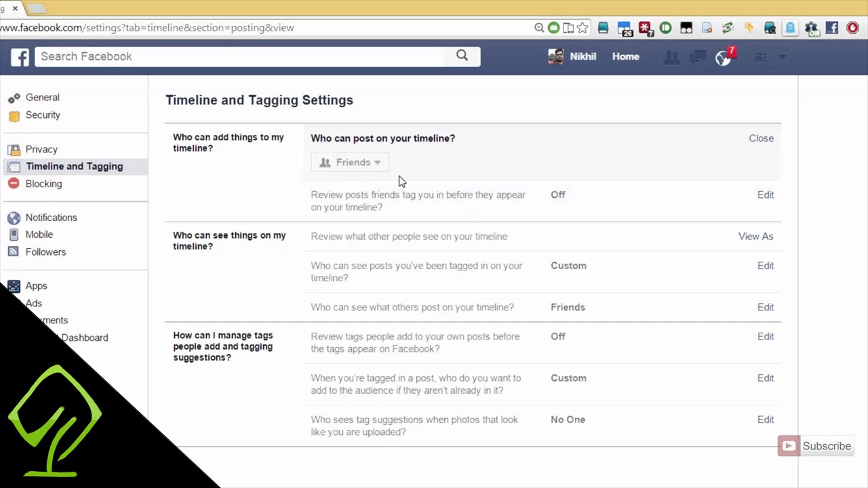Click the green ID circle extension icon
Screen dimensions: 868x488
click(x=665, y=28)
